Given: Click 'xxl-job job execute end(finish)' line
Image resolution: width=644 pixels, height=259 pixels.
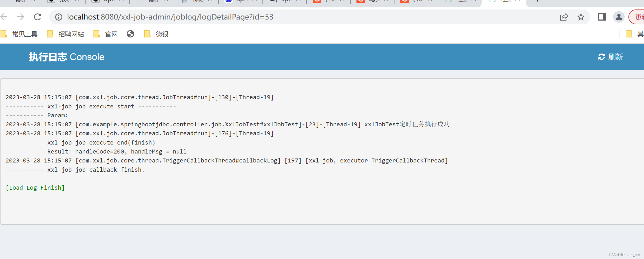Looking at the screenshot, I should click(101, 143).
